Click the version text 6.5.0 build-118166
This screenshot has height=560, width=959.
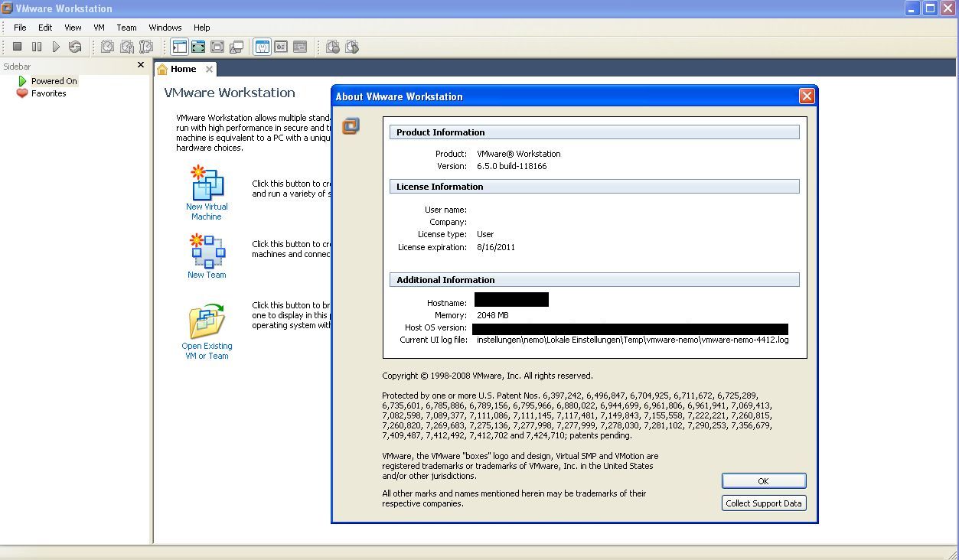pos(512,166)
